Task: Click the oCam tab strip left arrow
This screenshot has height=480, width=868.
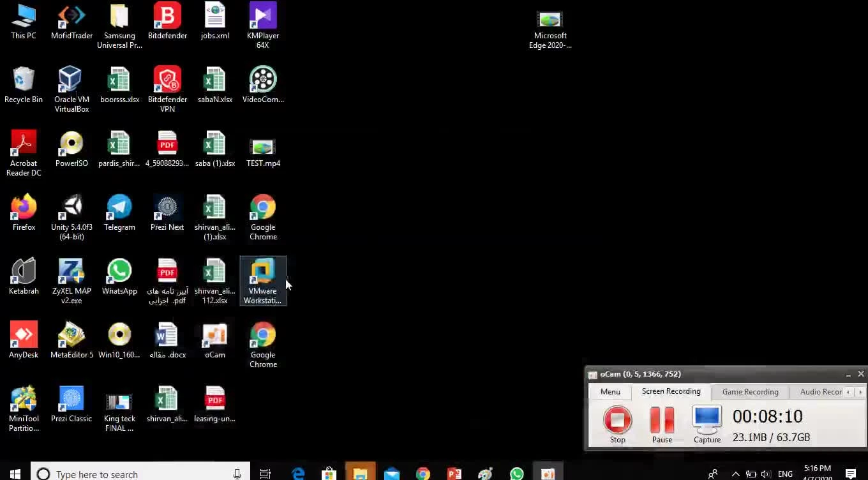Action: pos(848,392)
